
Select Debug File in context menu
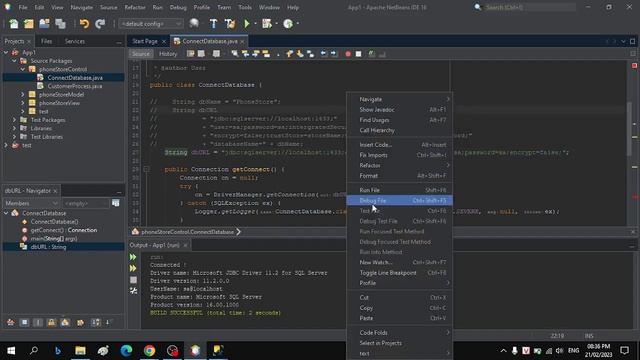399,200
